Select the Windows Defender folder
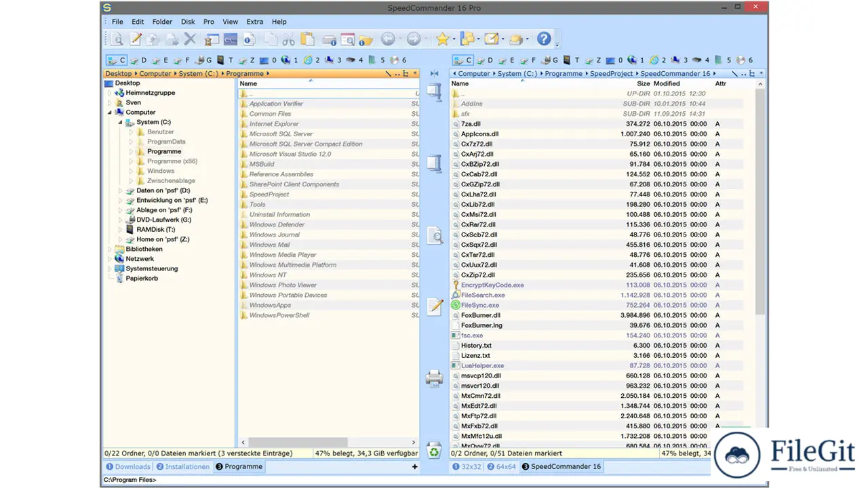 pyautogui.click(x=277, y=224)
